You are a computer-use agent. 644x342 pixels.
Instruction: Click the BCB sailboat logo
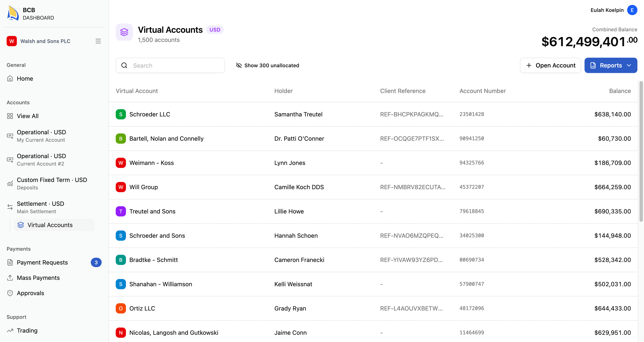pos(13,13)
